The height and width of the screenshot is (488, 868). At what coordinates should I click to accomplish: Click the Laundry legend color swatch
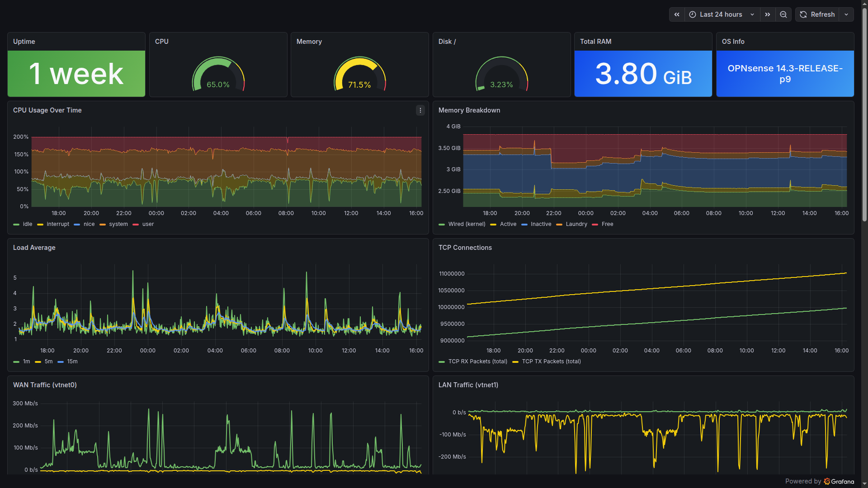tap(559, 225)
